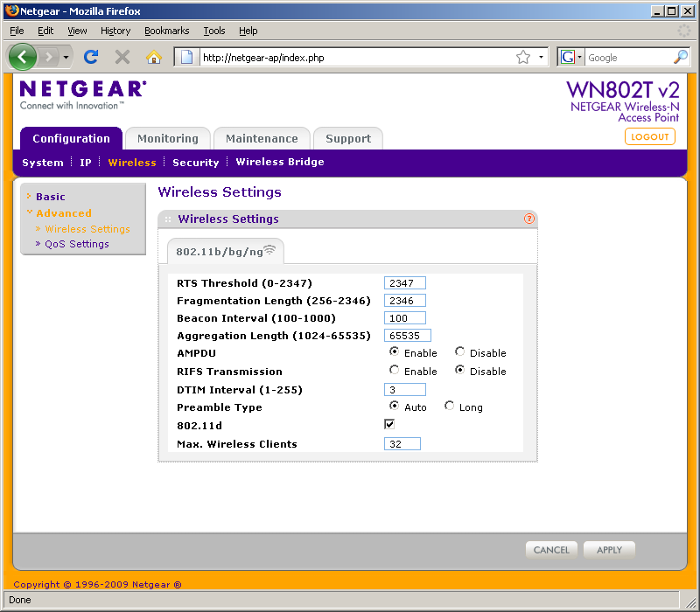Bookmark this page with the star icon

[522, 57]
